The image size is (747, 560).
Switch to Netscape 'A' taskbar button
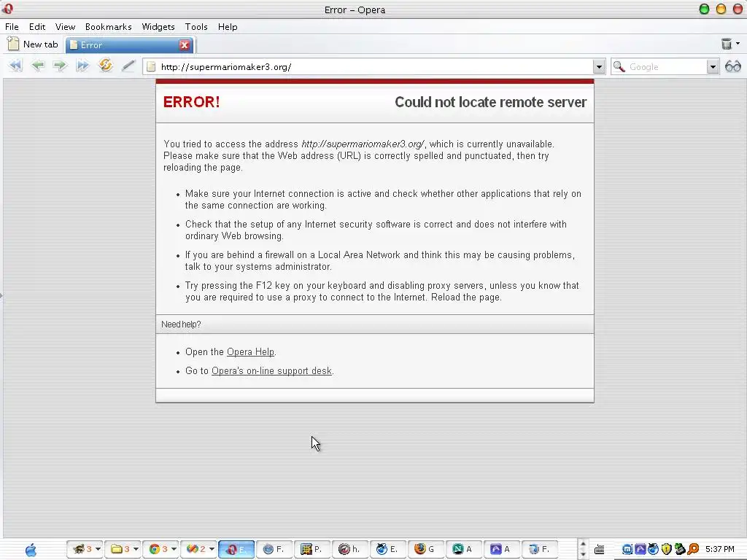point(463,549)
